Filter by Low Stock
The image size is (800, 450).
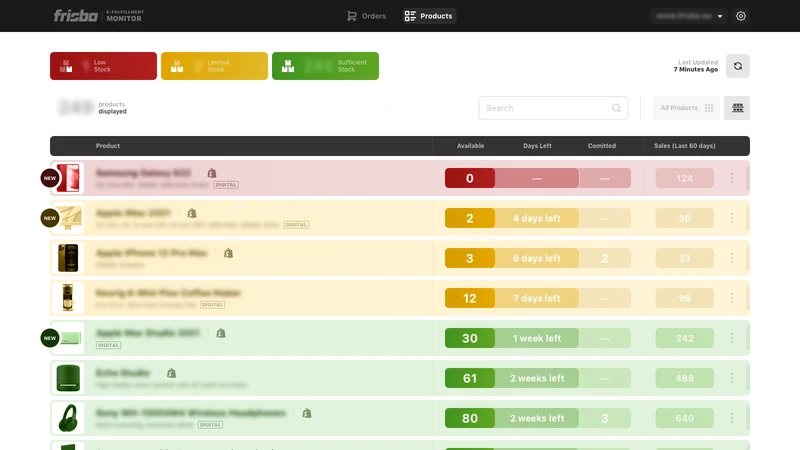coord(103,66)
